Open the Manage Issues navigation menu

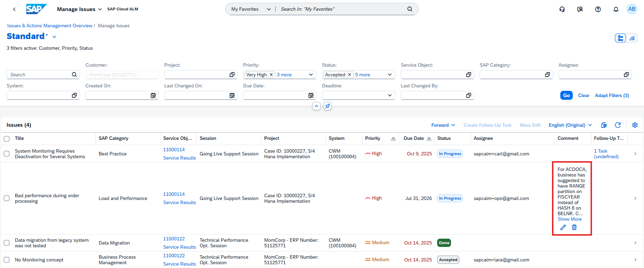[x=80, y=9]
